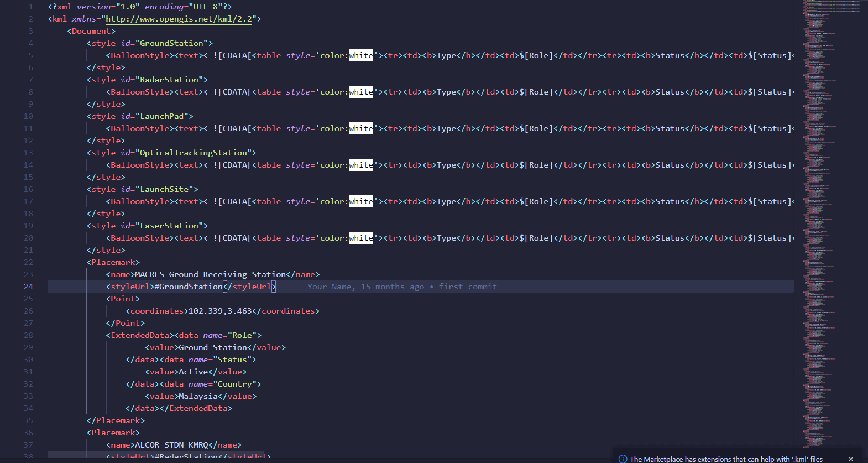Click the Marketplace notification message text
Image resolution: width=868 pixels, height=463 pixels.
coord(726,459)
